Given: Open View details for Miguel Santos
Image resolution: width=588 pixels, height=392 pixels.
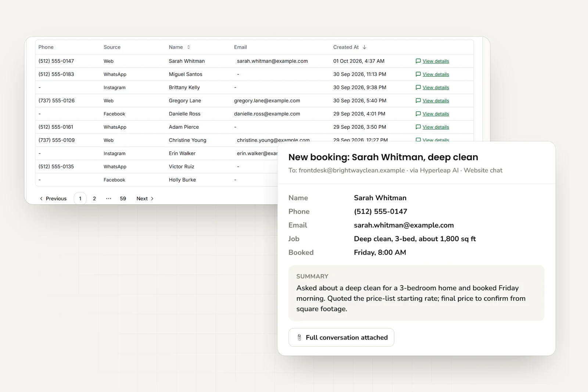Looking at the screenshot, I should coord(436,74).
